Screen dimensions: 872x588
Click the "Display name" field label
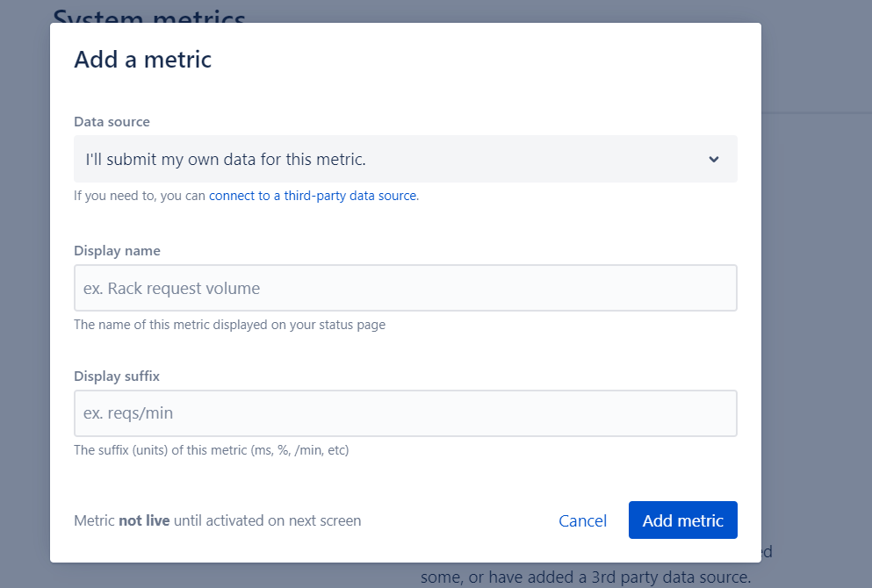[117, 251]
